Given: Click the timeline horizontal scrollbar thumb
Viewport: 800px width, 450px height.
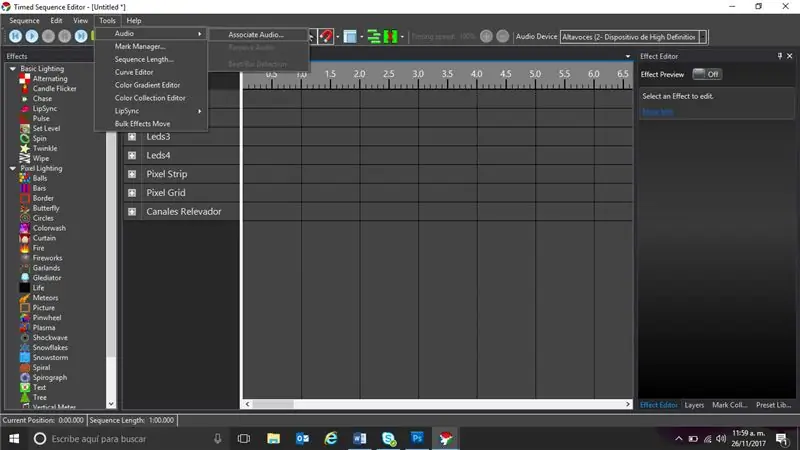Looking at the screenshot, I should click(x=273, y=404).
